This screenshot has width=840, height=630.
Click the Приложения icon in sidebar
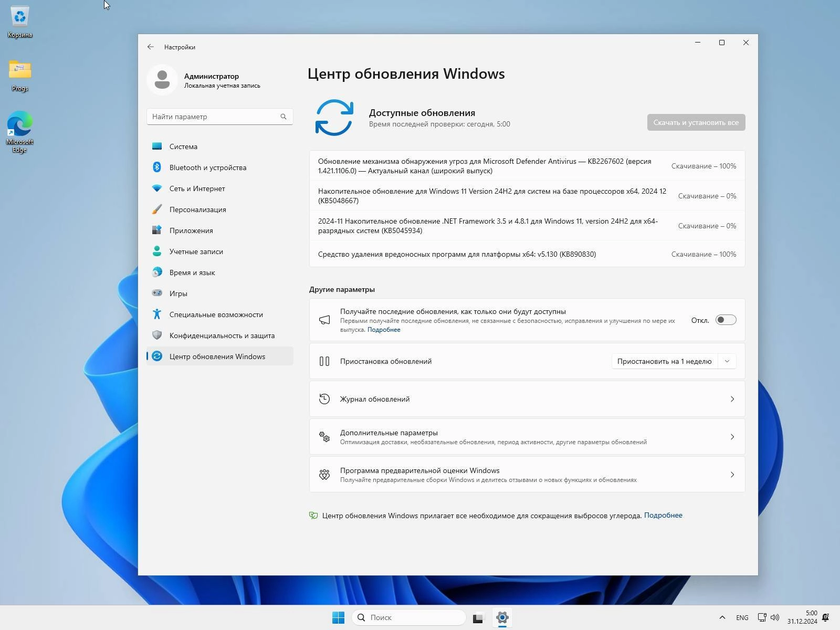click(157, 230)
